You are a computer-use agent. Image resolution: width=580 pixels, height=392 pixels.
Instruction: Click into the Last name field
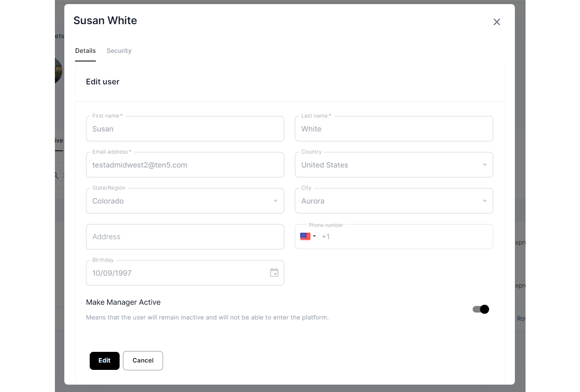coord(393,129)
